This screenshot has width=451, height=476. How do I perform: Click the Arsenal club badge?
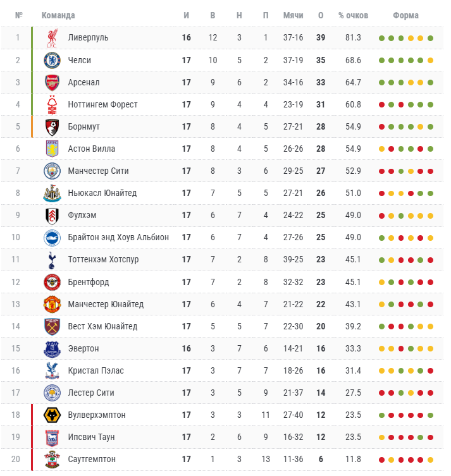pos(52,83)
